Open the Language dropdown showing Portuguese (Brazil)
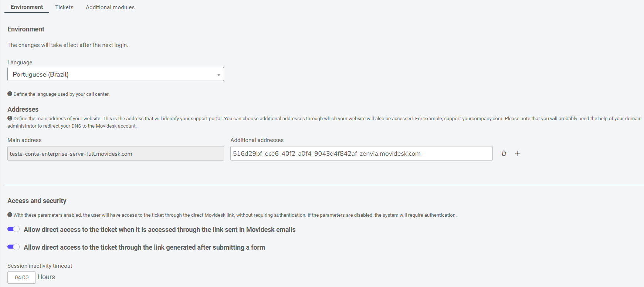Image resolution: width=644 pixels, height=287 pixels. coord(116,74)
